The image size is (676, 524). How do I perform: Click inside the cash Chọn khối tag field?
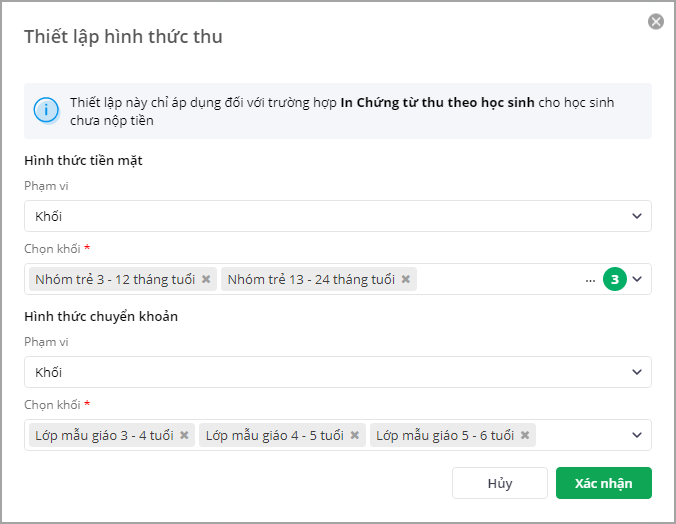500,280
